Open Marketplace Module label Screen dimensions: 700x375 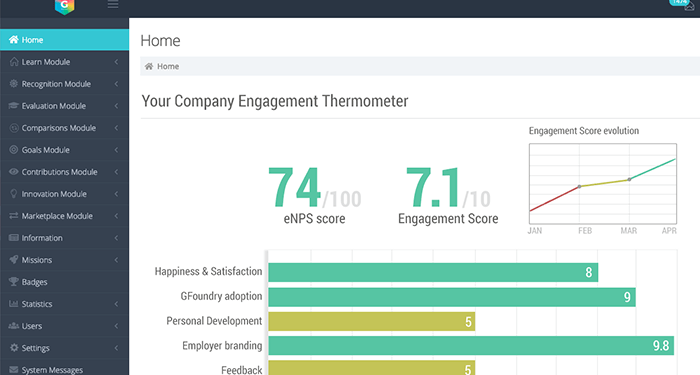pos(57,216)
